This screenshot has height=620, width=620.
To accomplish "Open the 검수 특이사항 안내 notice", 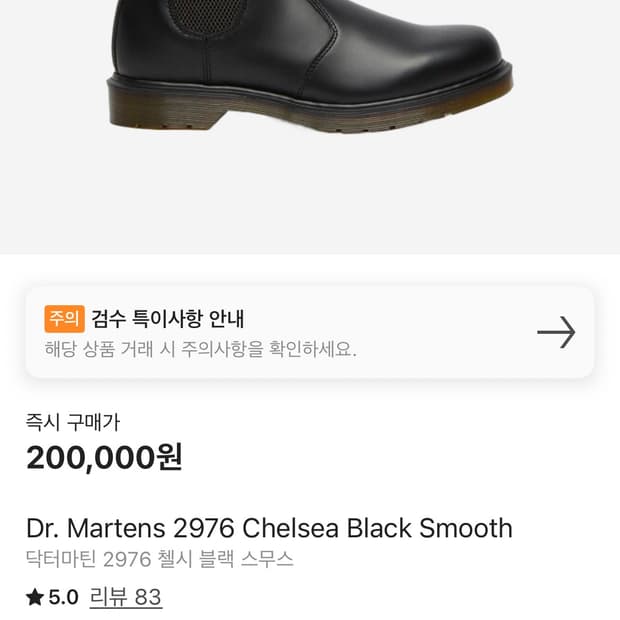I will [x=168, y=319].
